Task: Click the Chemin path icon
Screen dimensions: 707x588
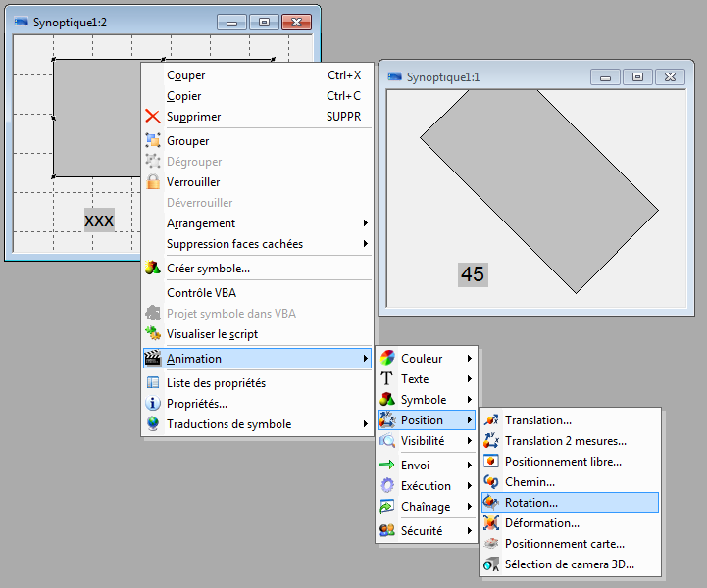Action: tap(491, 481)
